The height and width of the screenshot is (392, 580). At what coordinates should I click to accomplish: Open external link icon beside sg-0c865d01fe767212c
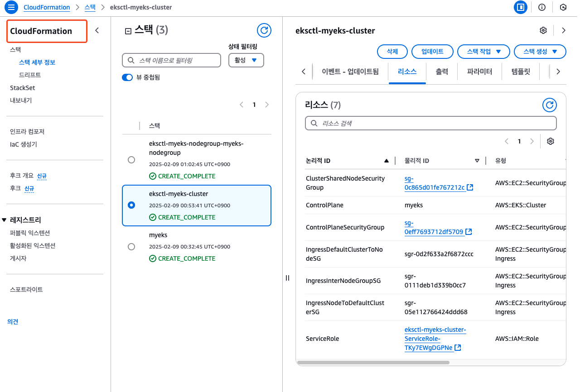click(470, 187)
